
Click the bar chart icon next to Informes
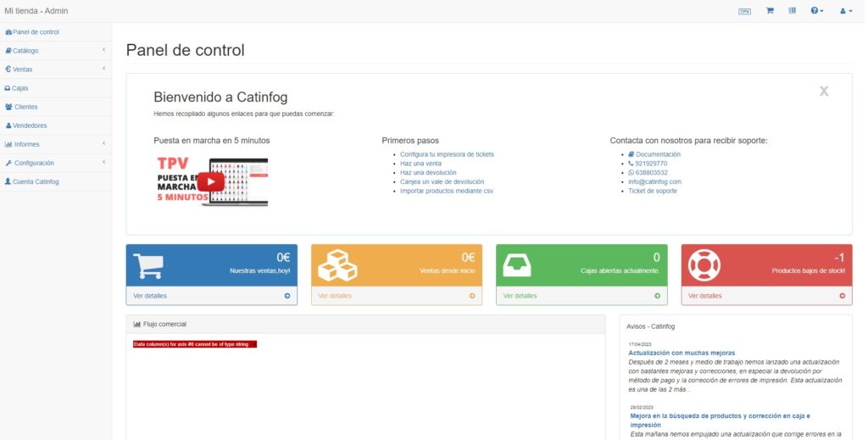(8, 144)
